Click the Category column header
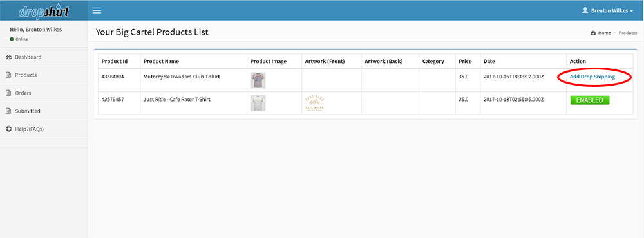The height and width of the screenshot is (238, 644). (433, 62)
